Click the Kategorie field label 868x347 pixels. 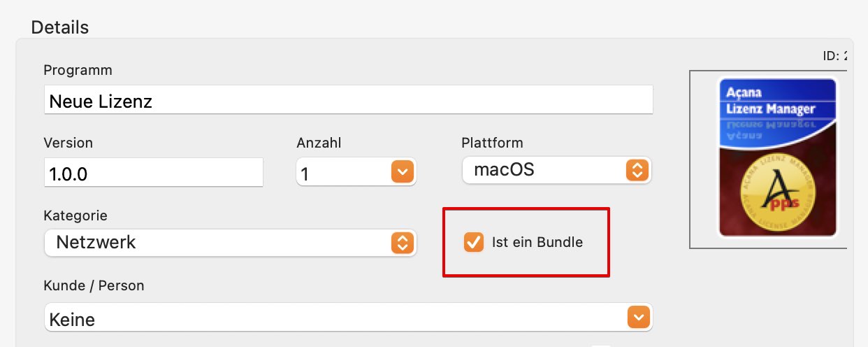click(x=75, y=215)
